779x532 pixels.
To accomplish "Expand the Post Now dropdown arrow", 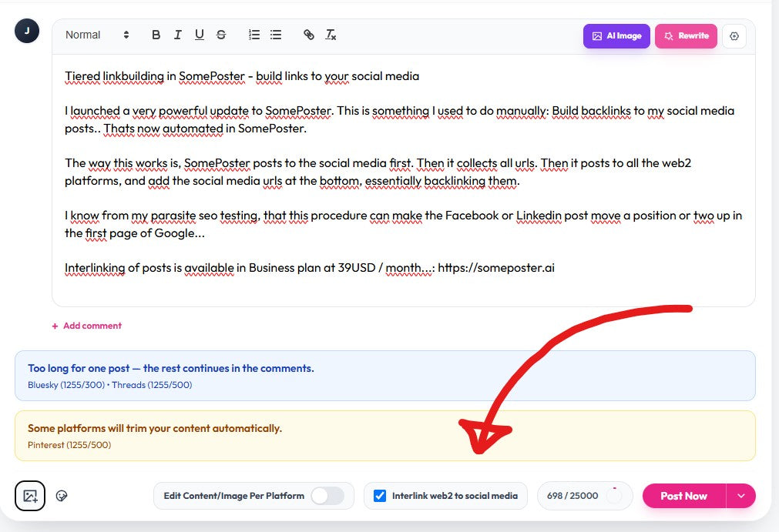I will point(740,496).
